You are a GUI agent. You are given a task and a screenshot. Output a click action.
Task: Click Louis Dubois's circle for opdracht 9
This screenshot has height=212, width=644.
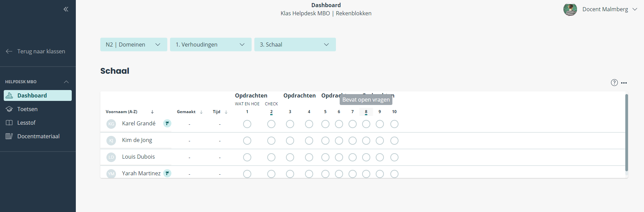pos(380,157)
